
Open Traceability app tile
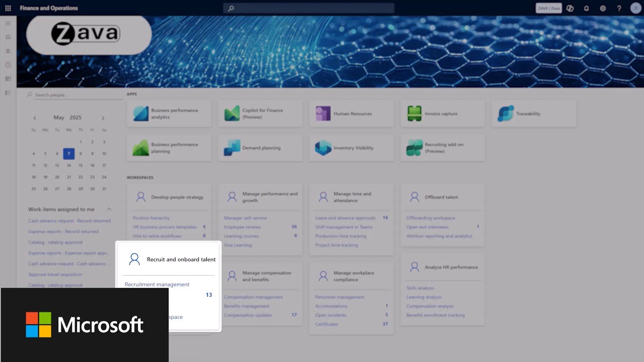(534, 114)
